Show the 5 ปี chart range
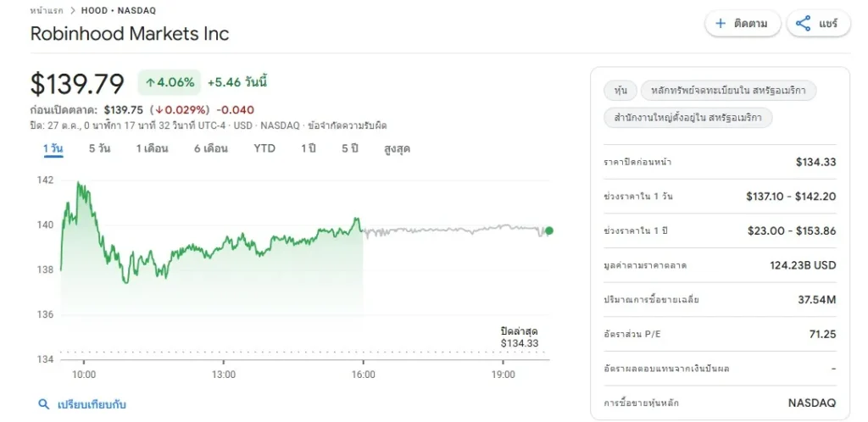868x422 pixels. tap(350, 149)
